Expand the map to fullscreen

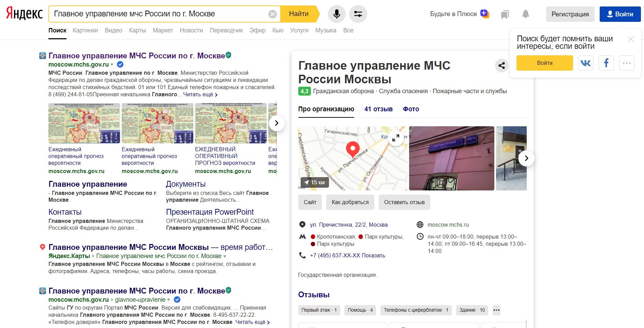click(396, 138)
